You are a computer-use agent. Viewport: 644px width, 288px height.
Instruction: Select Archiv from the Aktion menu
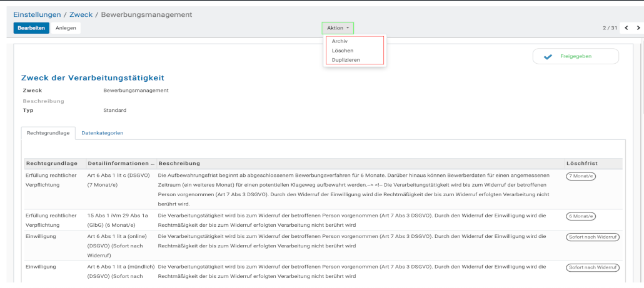tap(340, 41)
